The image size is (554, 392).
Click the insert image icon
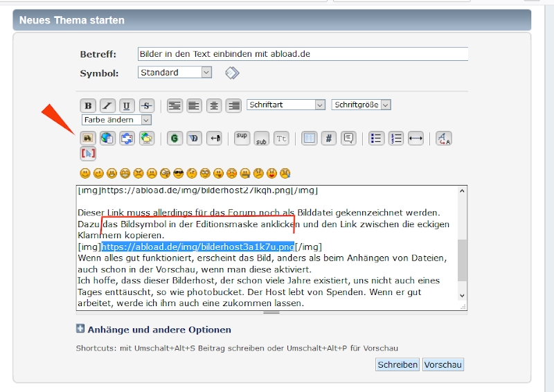click(88, 138)
